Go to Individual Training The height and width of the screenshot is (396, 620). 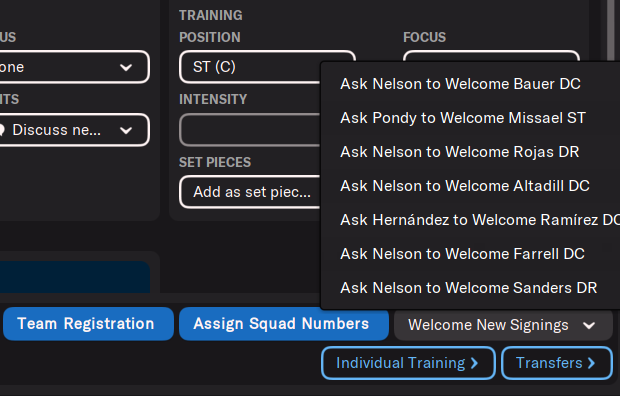tap(408, 363)
